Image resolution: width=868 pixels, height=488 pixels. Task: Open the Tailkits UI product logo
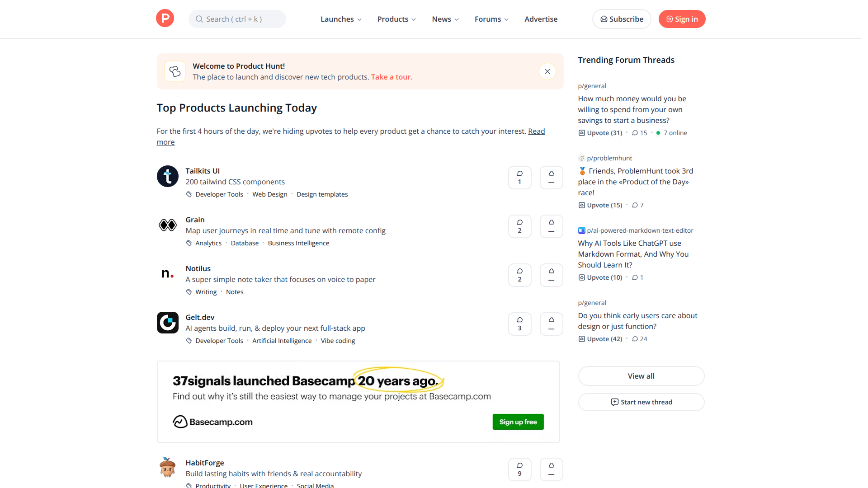tap(167, 176)
